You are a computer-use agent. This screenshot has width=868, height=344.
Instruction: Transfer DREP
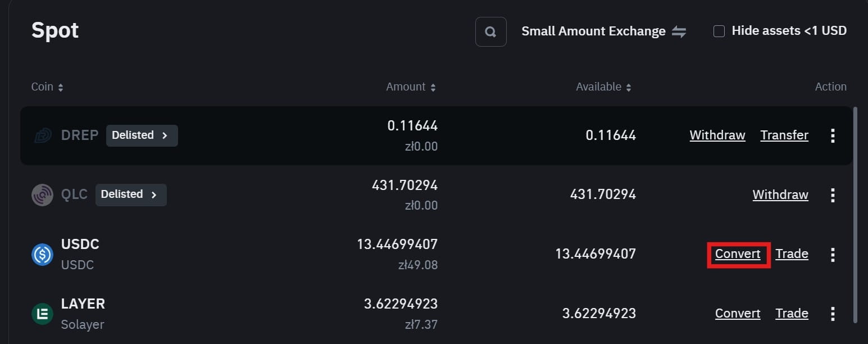[784, 135]
